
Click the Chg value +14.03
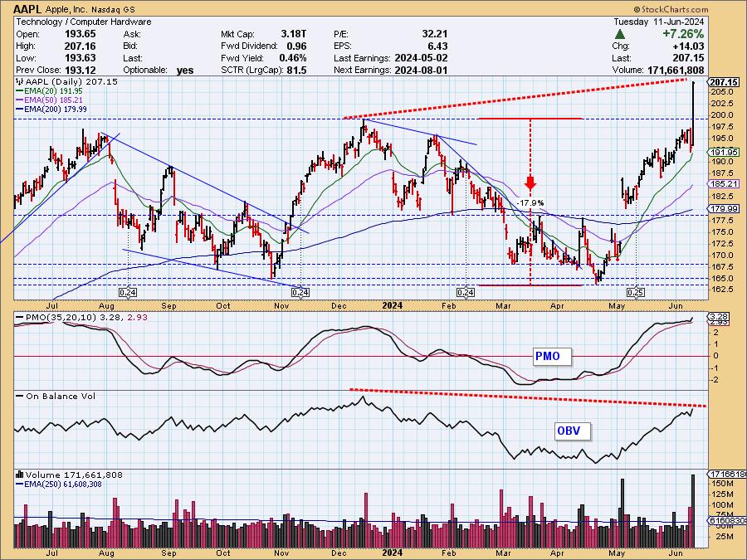pyautogui.click(x=688, y=46)
